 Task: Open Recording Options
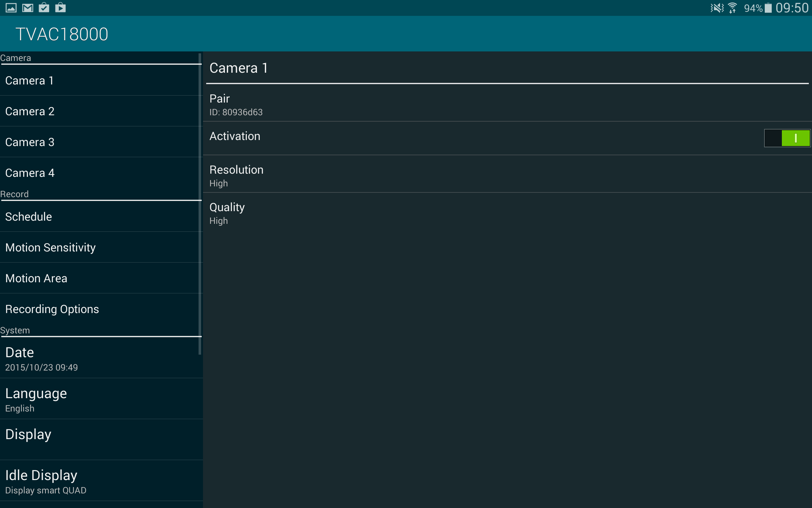101,309
